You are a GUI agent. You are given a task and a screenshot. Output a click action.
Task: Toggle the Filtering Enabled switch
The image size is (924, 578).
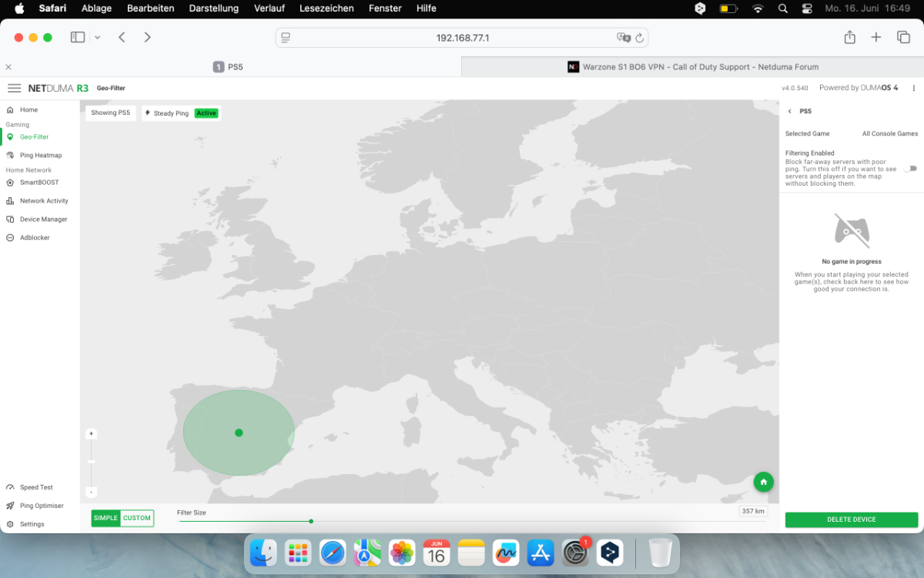pyautogui.click(x=911, y=168)
